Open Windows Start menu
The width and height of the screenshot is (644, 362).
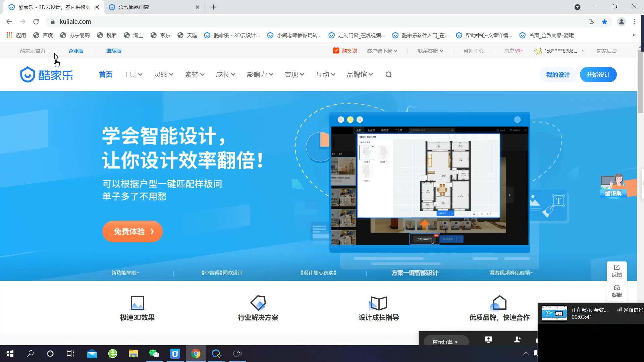(x=10, y=354)
